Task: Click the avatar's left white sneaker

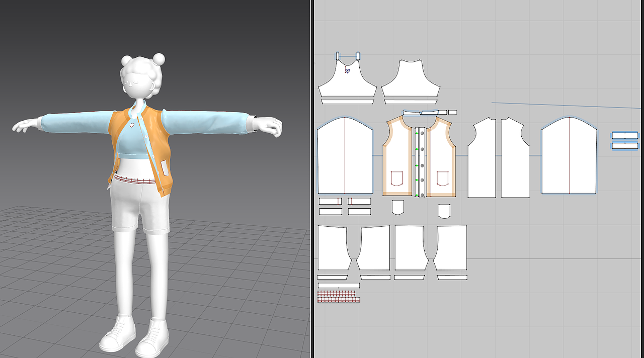Action: [x=152, y=338]
